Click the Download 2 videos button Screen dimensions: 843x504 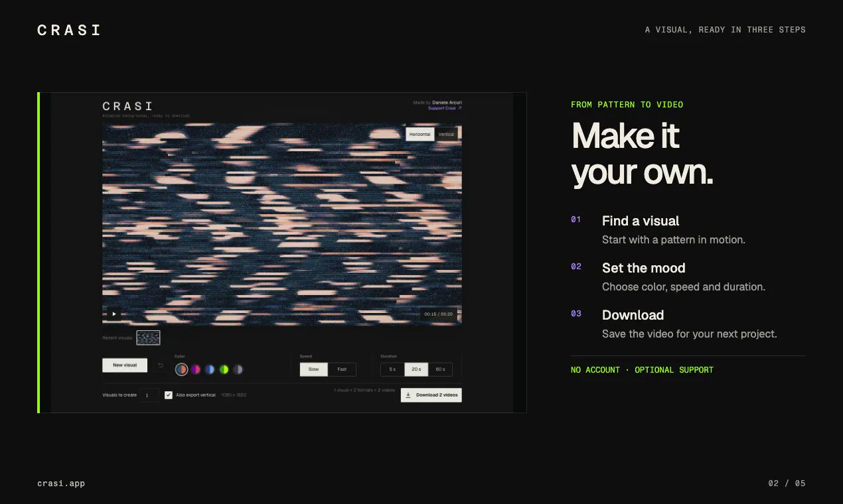[x=431, y=395]
